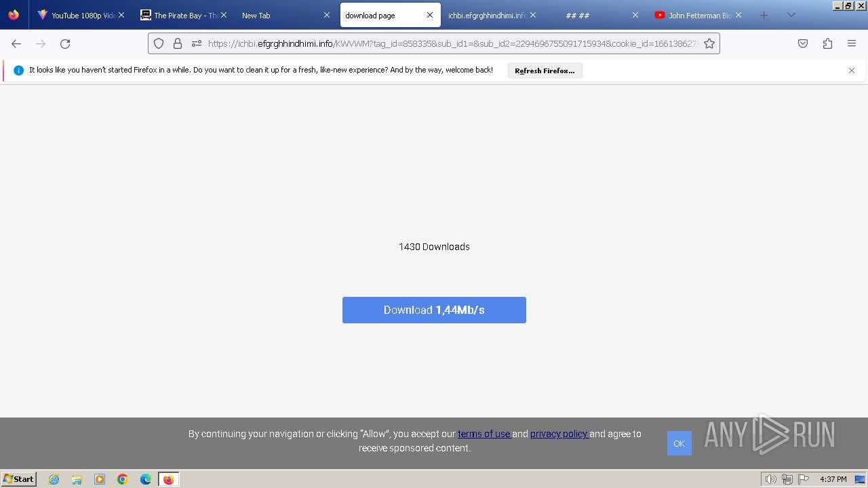Open Action Center flag icon

coord(804,479)
